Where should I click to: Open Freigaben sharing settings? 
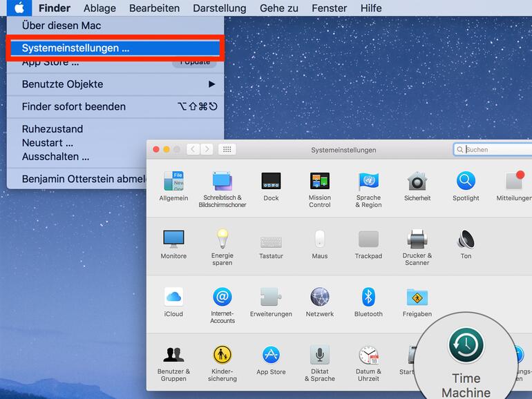[x=417, y=302]
